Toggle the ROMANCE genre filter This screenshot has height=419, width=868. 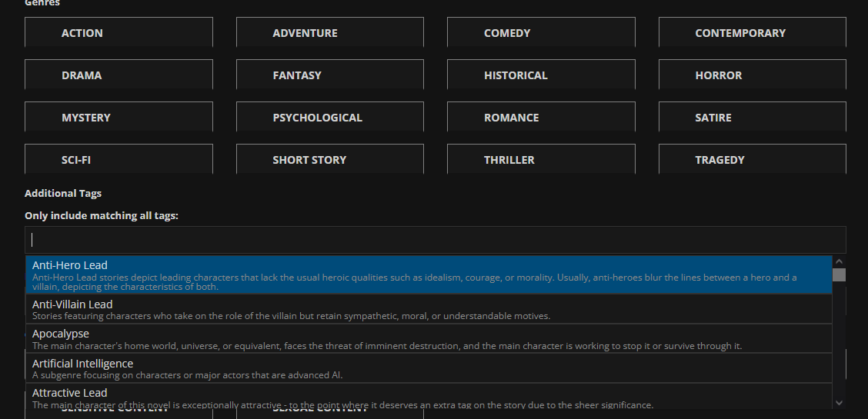click(x=541, y=117)
